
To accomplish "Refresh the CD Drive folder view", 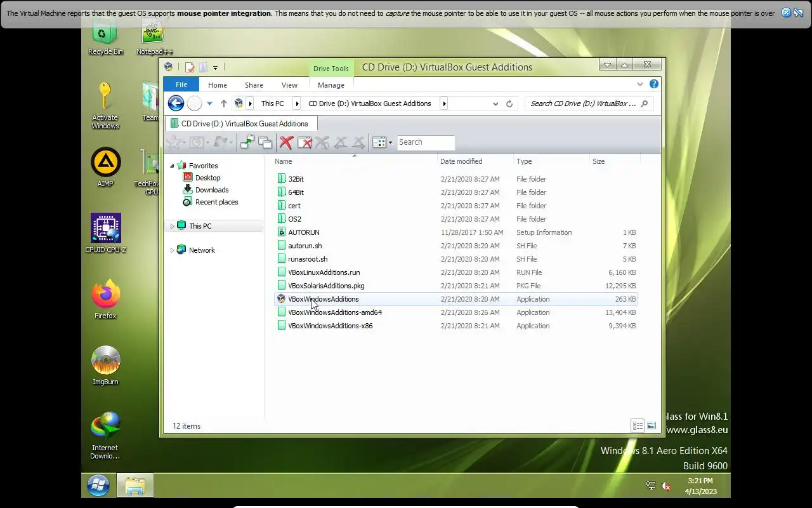I will click(x=509, y=104).
